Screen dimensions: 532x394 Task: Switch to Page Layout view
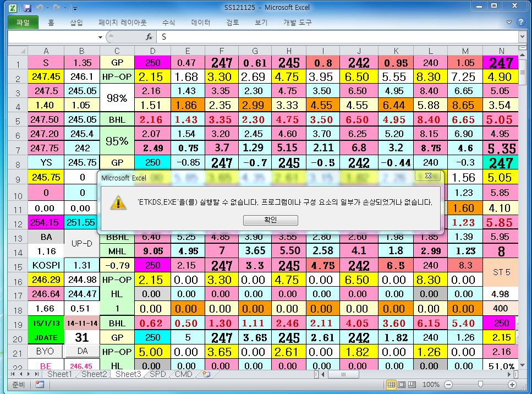[x=401, y=385]
